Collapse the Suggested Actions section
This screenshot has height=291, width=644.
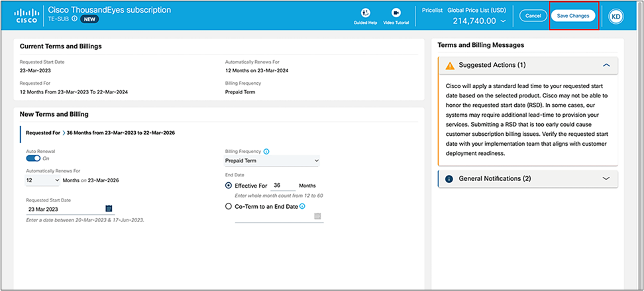click(x=606, y=66)
